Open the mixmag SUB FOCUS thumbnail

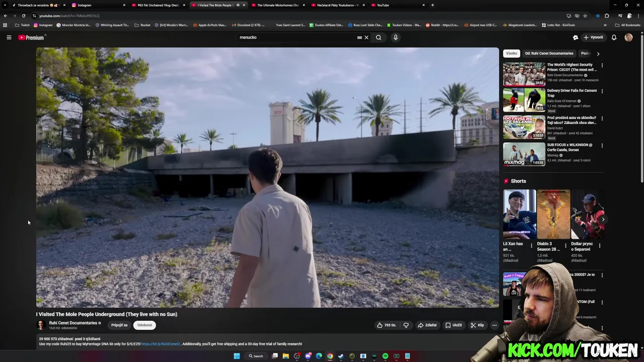[524, 154]
